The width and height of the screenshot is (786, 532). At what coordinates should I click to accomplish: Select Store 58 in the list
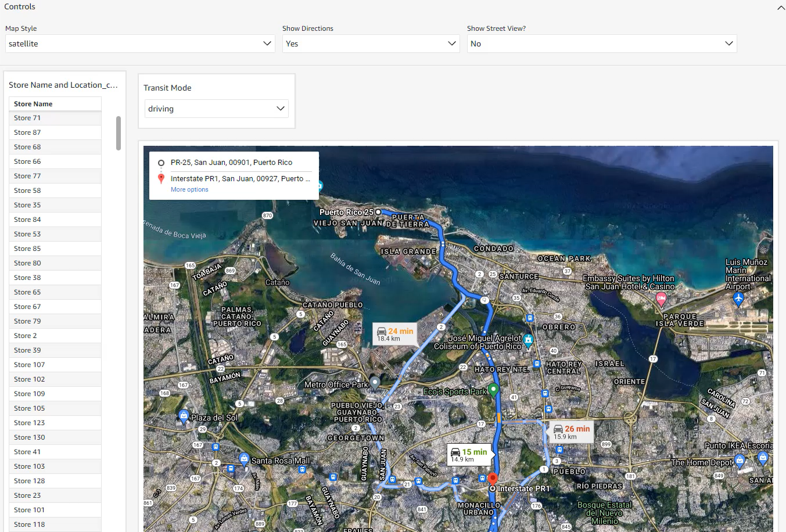coord(55,190)
